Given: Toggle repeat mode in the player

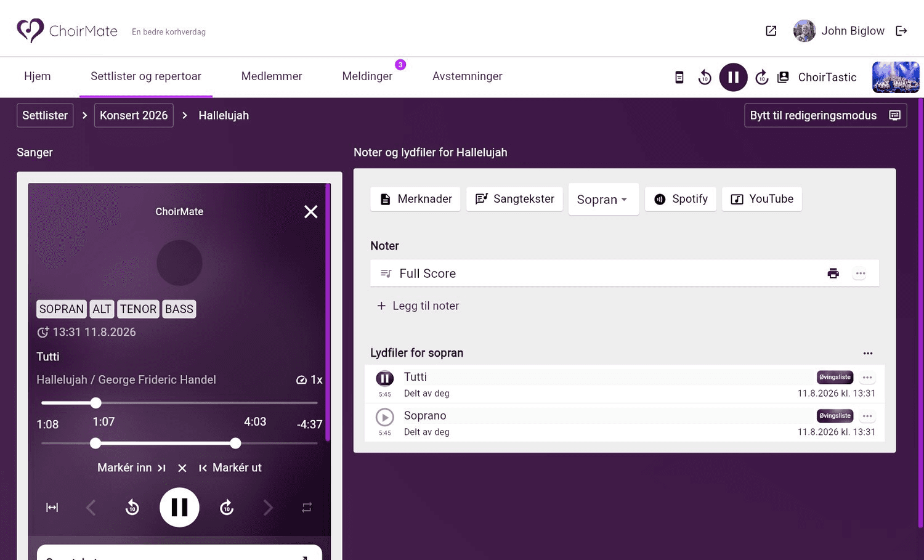Looking at the screenshot, I should coord(307,508).
